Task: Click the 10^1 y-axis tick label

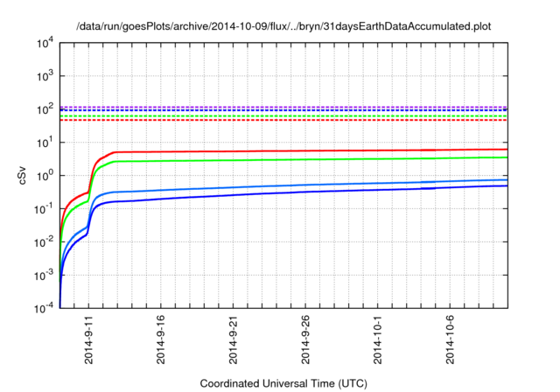Action: 45,142
